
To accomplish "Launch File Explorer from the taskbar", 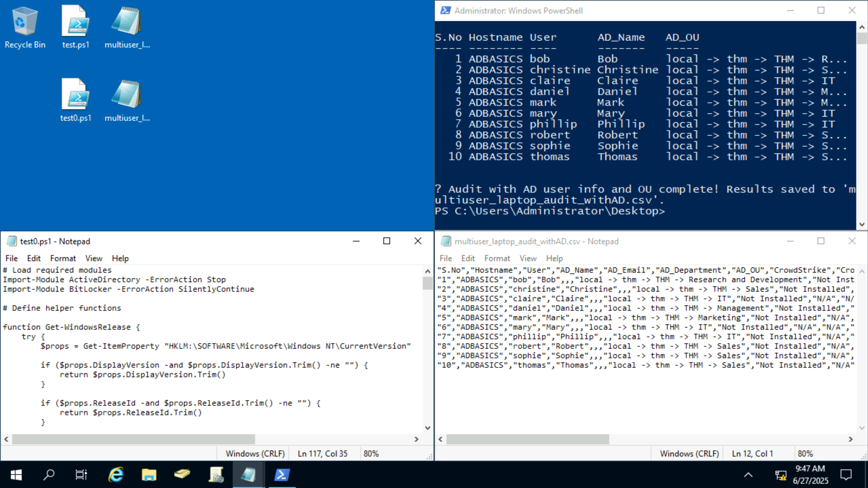I will [149, 475].
